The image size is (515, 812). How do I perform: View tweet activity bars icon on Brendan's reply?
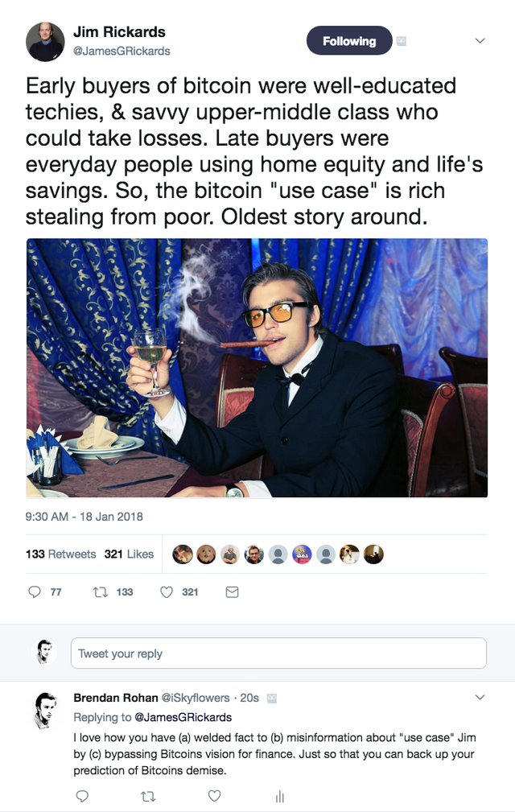pos(279,796)
